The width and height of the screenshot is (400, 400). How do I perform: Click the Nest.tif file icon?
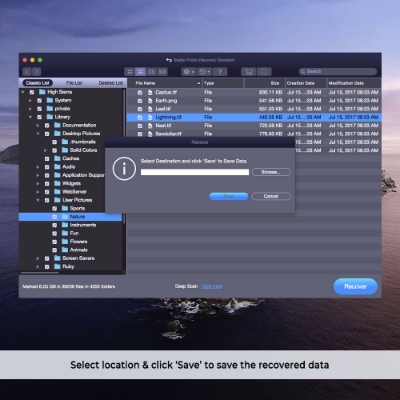pos(150,126)
